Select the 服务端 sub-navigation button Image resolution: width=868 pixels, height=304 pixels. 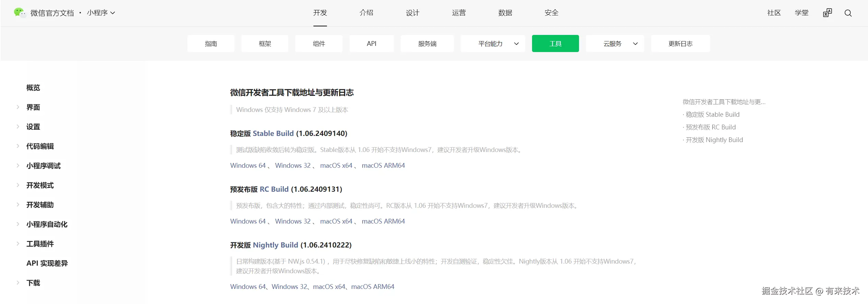coord(427,43)
